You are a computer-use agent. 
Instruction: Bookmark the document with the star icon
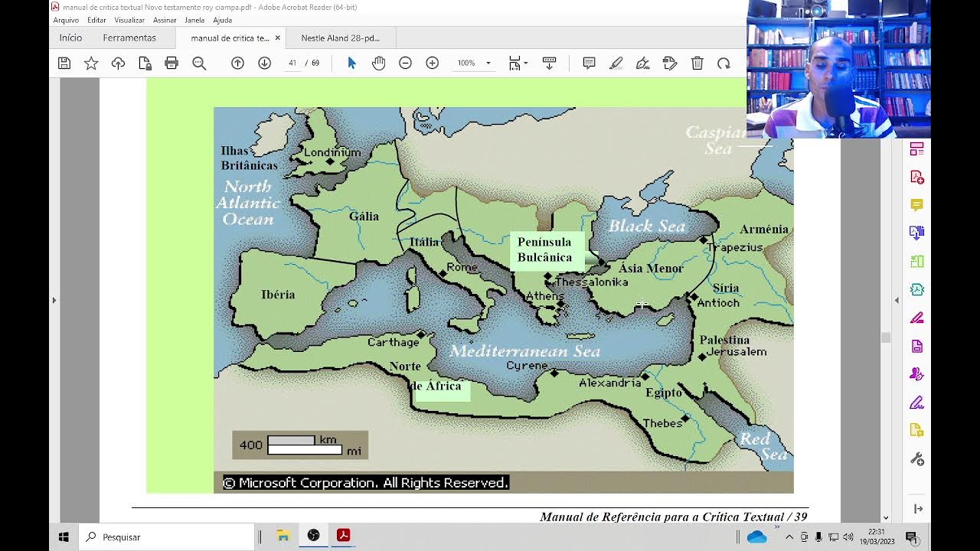(91, 63)
